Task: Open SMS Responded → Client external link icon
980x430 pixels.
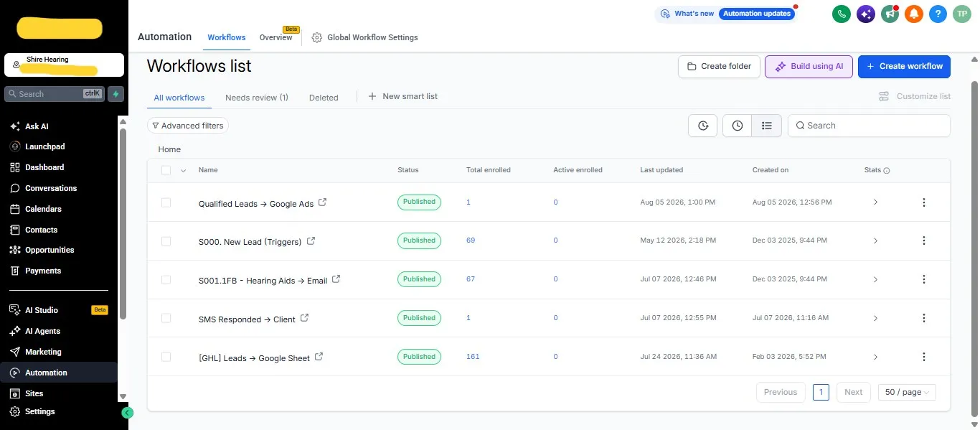Action: point(304,318)
